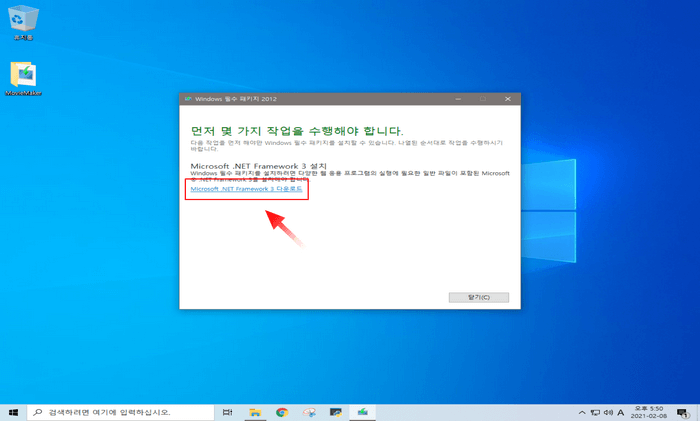This screenshot has width=700, height=421.
Task: Open the clock and date flyout
Action: pyautogui.click(x=649, y=412)
